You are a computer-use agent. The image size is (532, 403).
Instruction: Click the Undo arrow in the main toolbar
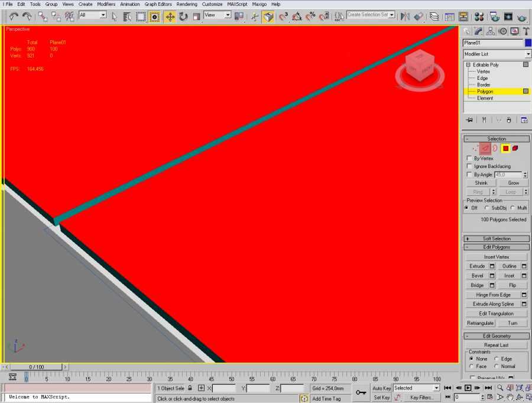pyautogui.click(x=14, y=17)
